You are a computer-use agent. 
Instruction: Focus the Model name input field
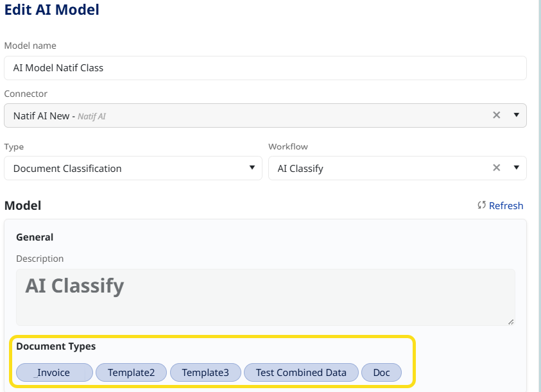pyautogui.click(x=265, y=68)
